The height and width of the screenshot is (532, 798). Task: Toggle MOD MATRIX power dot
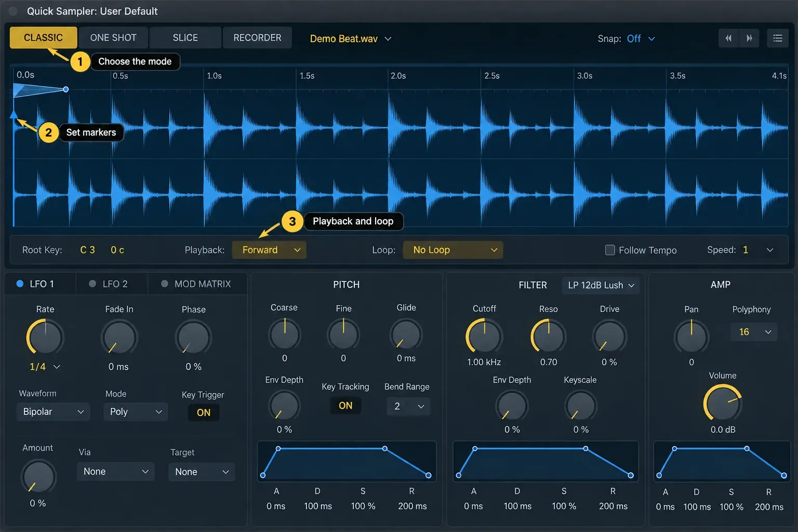[x=165, y=284]
